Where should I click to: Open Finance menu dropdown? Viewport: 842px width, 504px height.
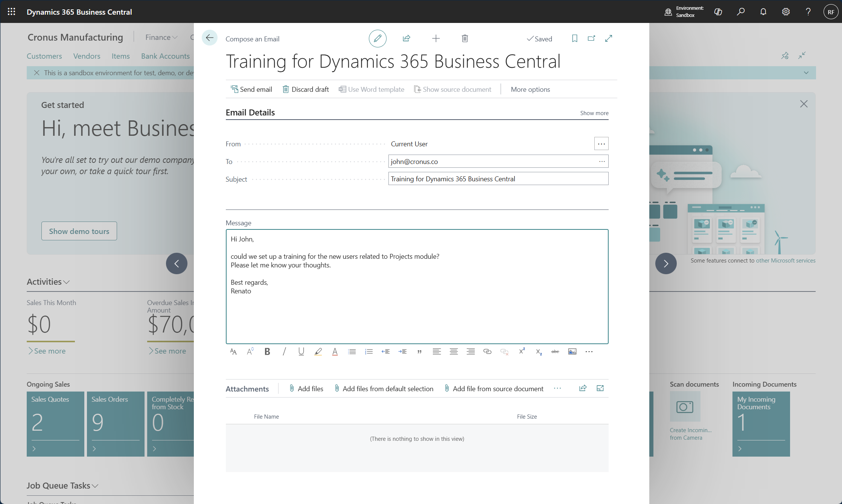(161, 37)
